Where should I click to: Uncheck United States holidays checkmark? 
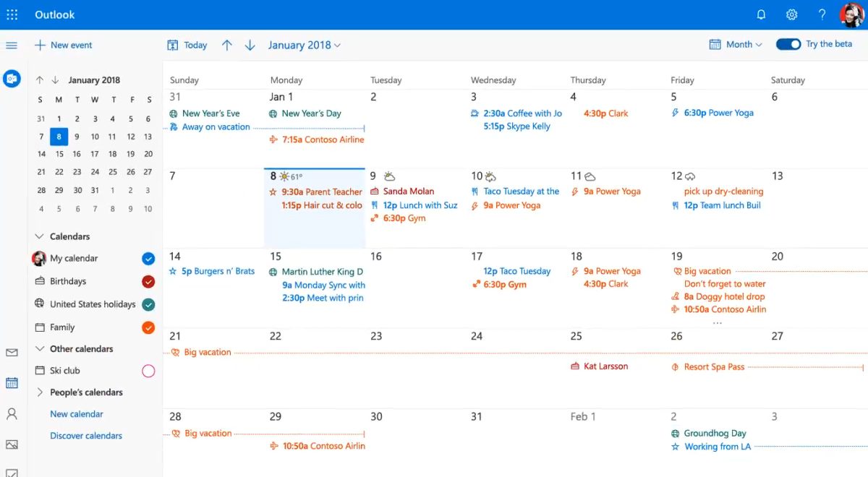point(148,305)
